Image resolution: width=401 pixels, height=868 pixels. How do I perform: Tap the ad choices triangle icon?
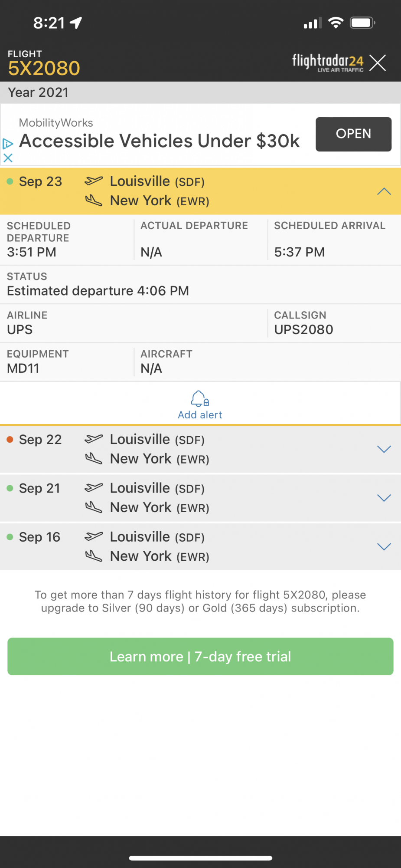point(7,144)
